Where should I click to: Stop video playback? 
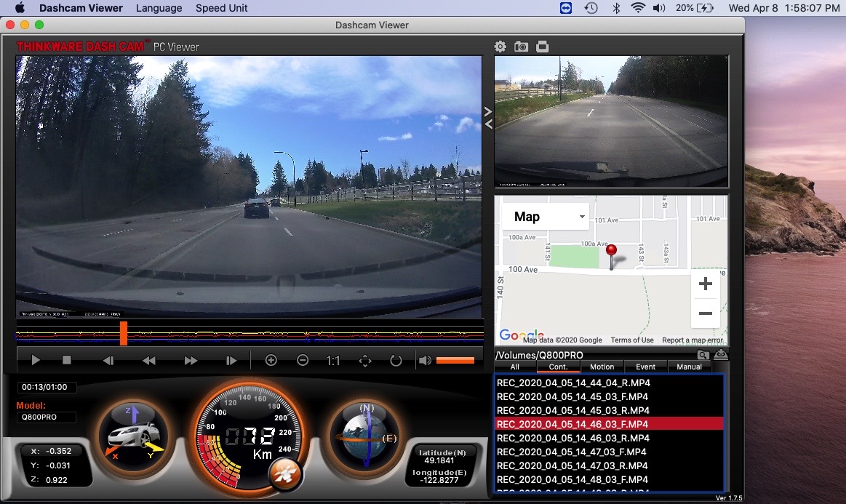67,360
